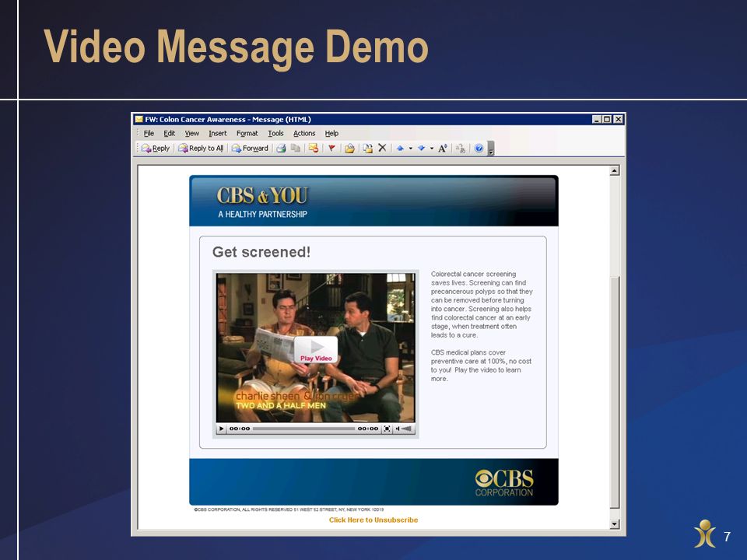Open the Format menu

(x=247, y=133)
